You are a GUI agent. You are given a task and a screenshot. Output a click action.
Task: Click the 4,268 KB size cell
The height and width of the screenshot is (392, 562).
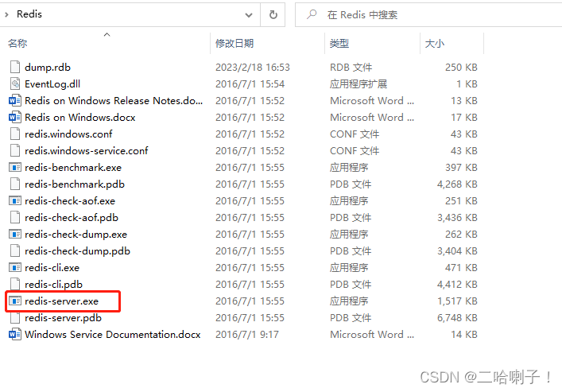pyautogui.click(x=457, y=184)
